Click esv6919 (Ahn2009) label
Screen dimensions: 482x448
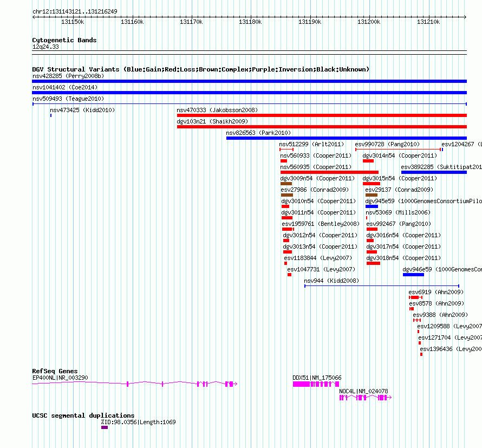[436, 292]
